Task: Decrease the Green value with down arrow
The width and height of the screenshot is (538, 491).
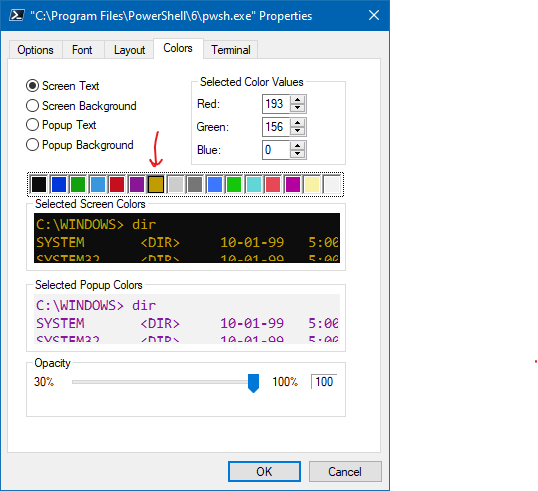Action: point(297,131)
